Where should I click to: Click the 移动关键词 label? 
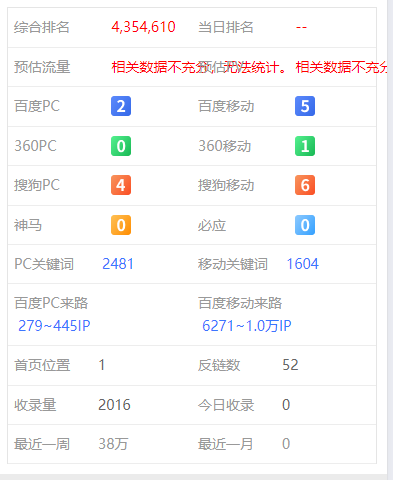pyautogui.click(x=233, y=264)
